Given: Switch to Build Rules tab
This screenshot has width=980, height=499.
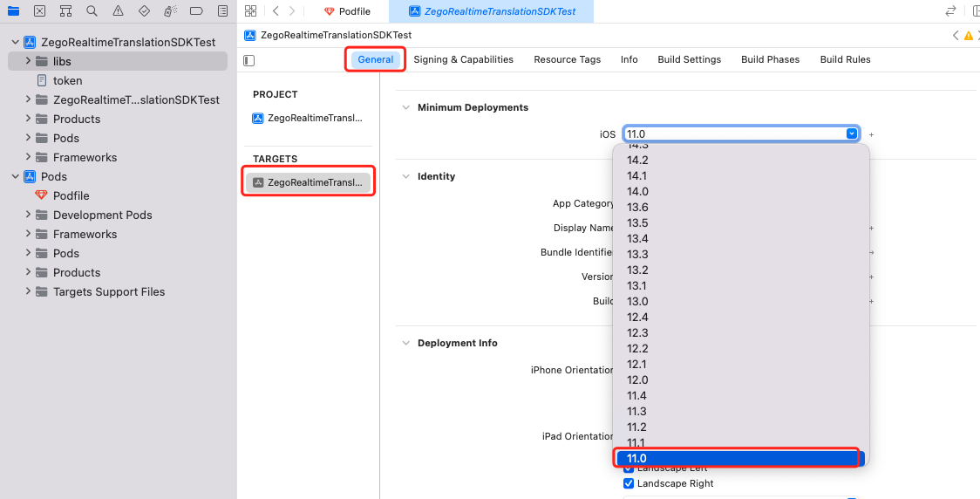Looking at the screenshot, I should (845, 59).
